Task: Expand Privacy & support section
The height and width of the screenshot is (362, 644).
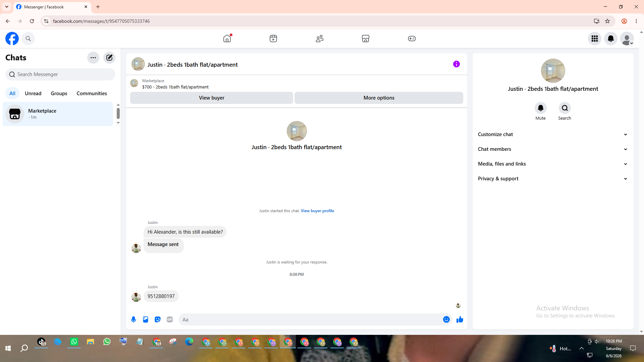Action: [553, 179]
